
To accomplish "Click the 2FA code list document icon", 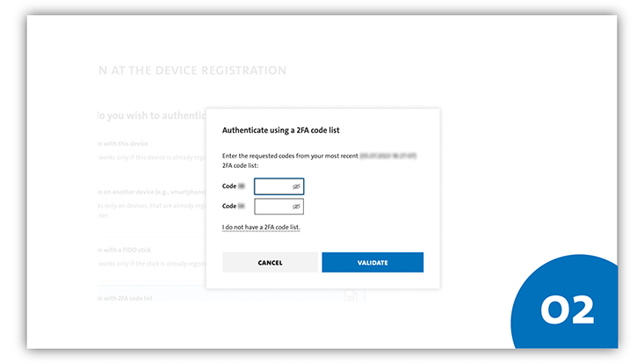I will pos(351,297).
